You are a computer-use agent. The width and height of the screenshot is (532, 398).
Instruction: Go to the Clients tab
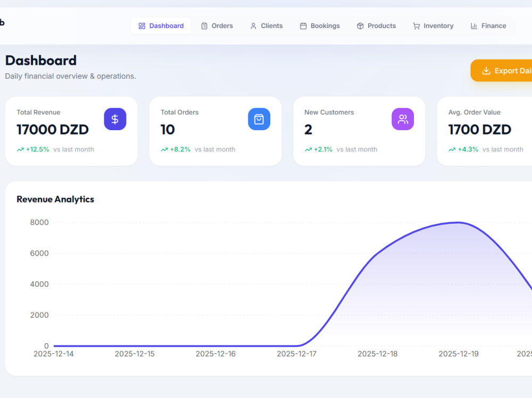click(x=267, y=26)
